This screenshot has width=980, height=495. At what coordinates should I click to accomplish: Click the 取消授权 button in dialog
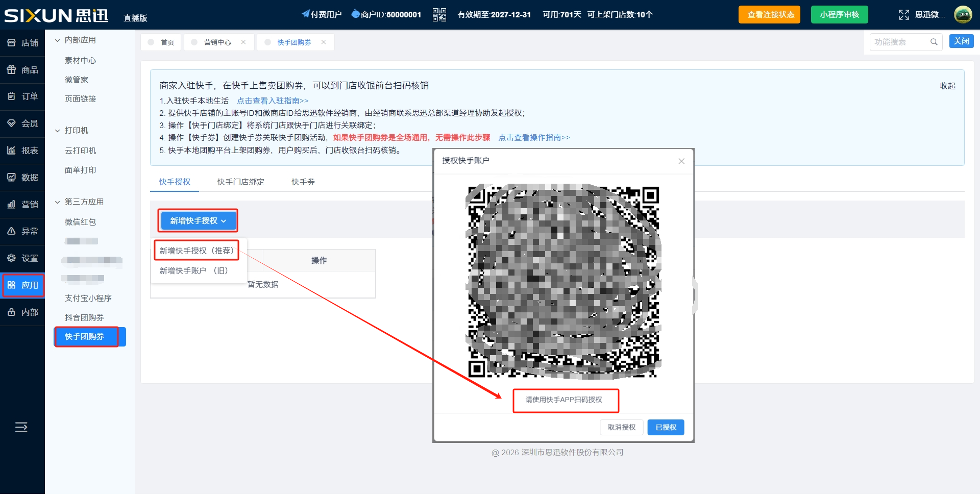[621, 427]
